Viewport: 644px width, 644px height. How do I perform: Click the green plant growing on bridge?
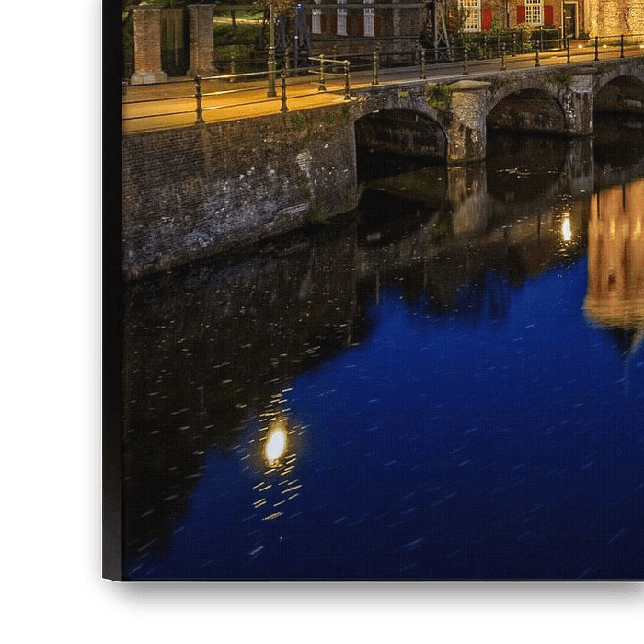coord(440,97)
